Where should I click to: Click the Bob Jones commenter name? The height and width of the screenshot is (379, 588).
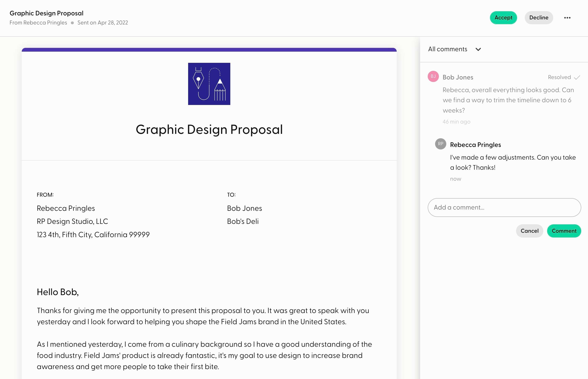pyautogui.click(x=458, y=77)
